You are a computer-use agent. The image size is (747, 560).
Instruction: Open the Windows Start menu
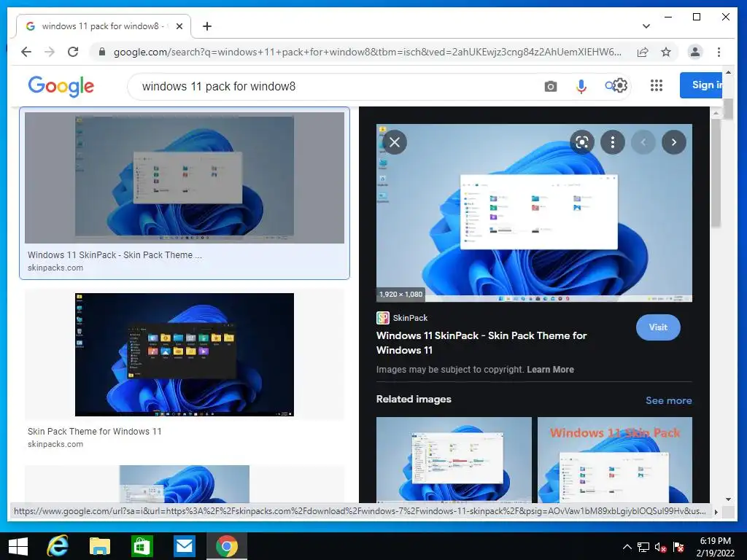(18, 546)
